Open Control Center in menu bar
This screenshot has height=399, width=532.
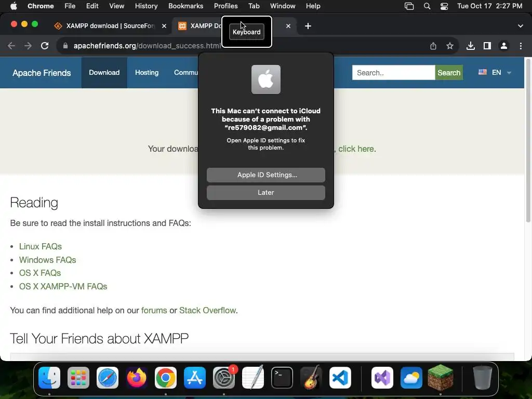[x=444, y=6]
